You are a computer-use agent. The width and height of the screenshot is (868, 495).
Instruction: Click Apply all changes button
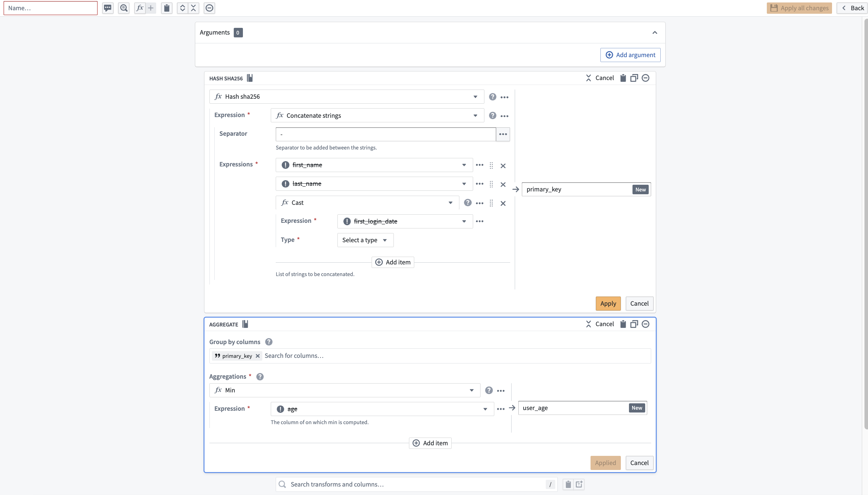[x=799, y=8]
